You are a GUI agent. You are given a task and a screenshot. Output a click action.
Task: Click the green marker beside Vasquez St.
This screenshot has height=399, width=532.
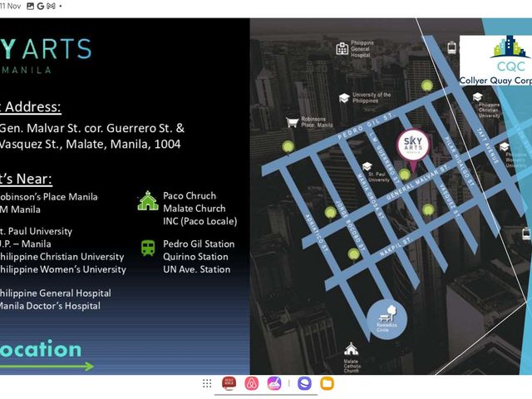click(x=429, y=210)
